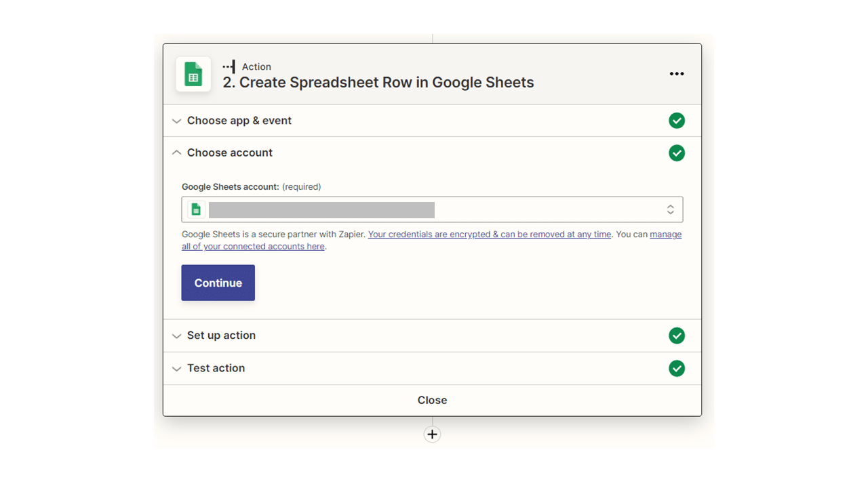
Task: Click green checkmark beside Set up action
Action: coord(677,335)
